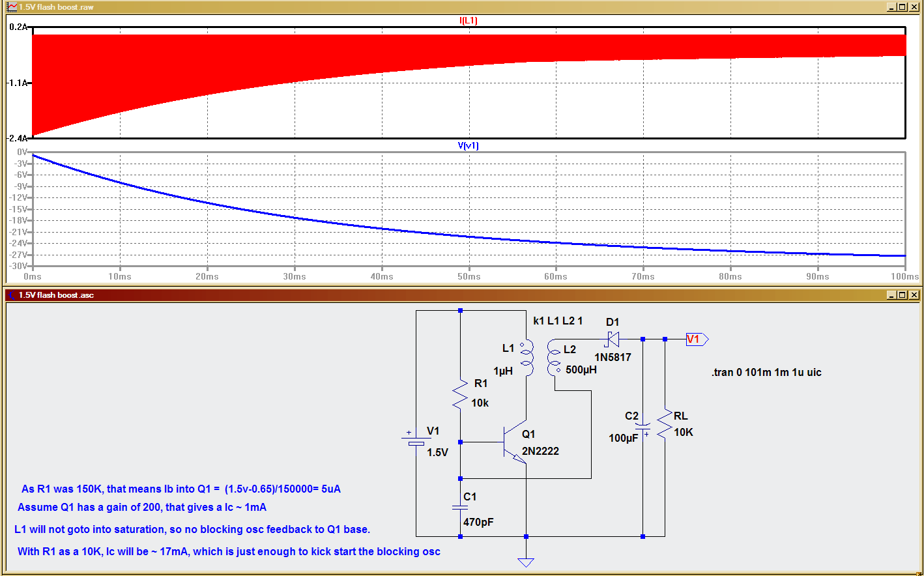The height and width of the screenshot is (576, 924).
Task: Minimize the 1.5V flash boost.asc schematic window
Action: pyautogui.click(x=891, y=295)
